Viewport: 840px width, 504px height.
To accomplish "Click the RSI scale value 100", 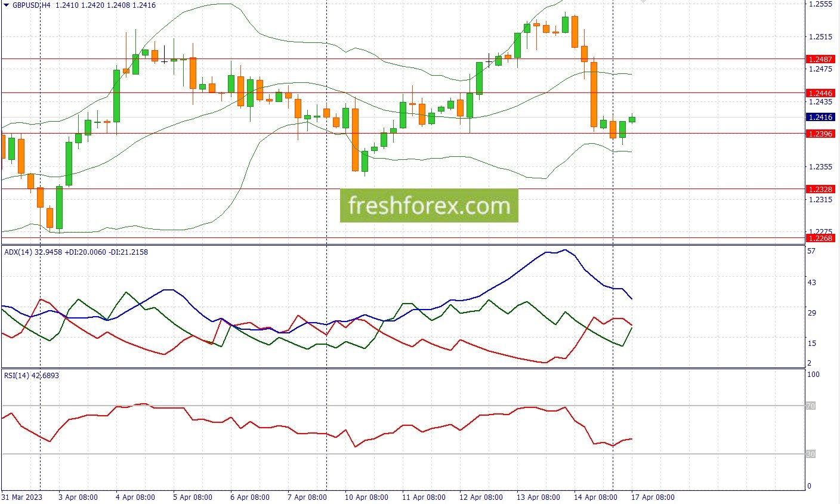I will coord(814,375).
